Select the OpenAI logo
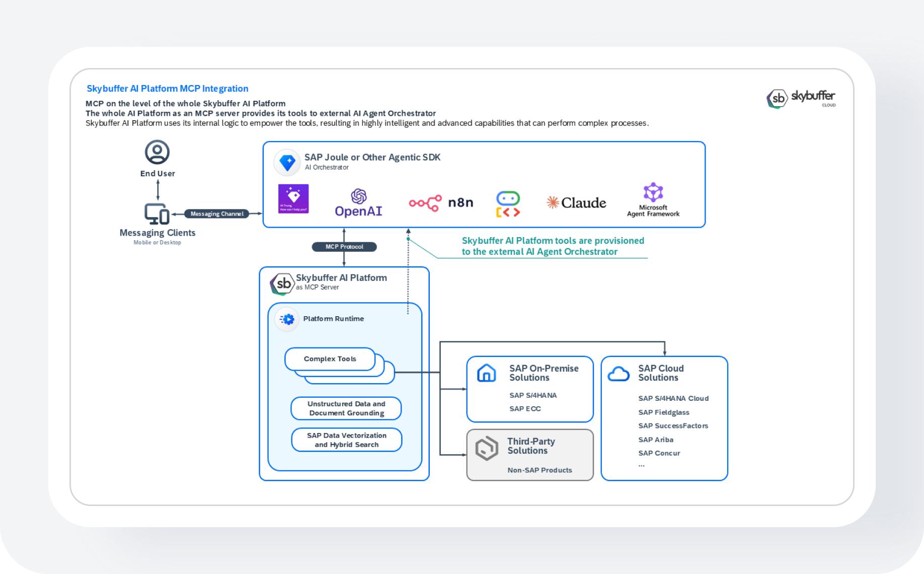This screenshot has height=574, width=924. click(358, 203)
